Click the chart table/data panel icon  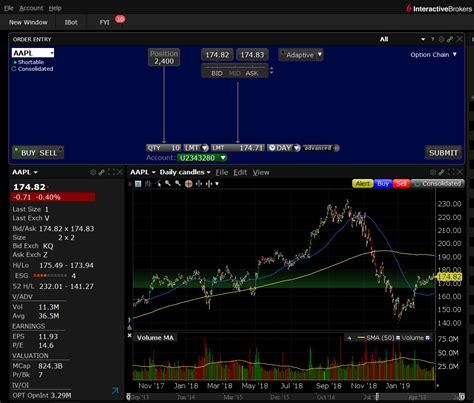pos(138,184)
